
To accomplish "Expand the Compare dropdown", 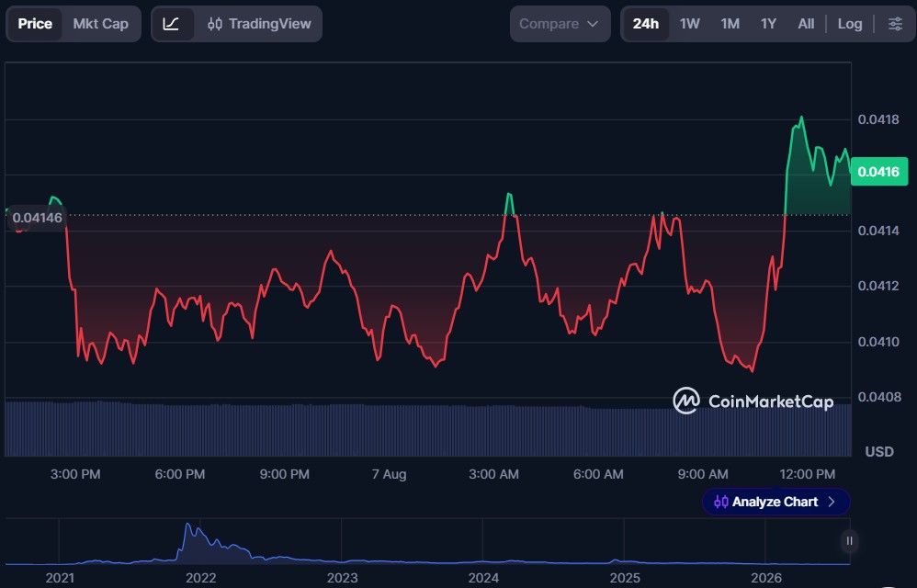I will [560, 24].
